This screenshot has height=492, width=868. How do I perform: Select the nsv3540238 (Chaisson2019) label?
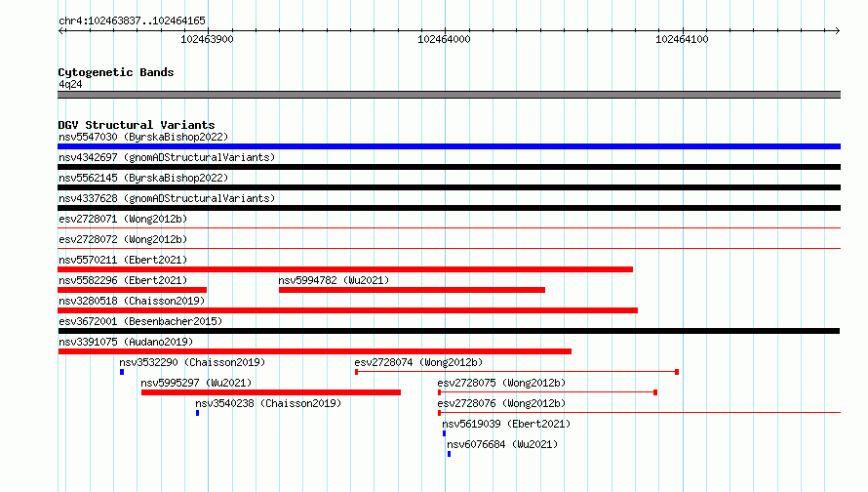click(x=268, y=403)
